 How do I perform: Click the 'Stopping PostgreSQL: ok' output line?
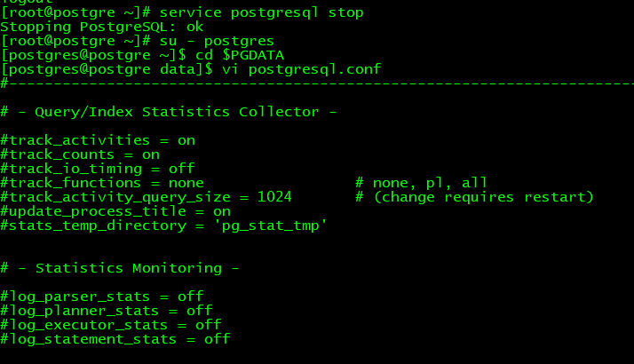point(102,27)
